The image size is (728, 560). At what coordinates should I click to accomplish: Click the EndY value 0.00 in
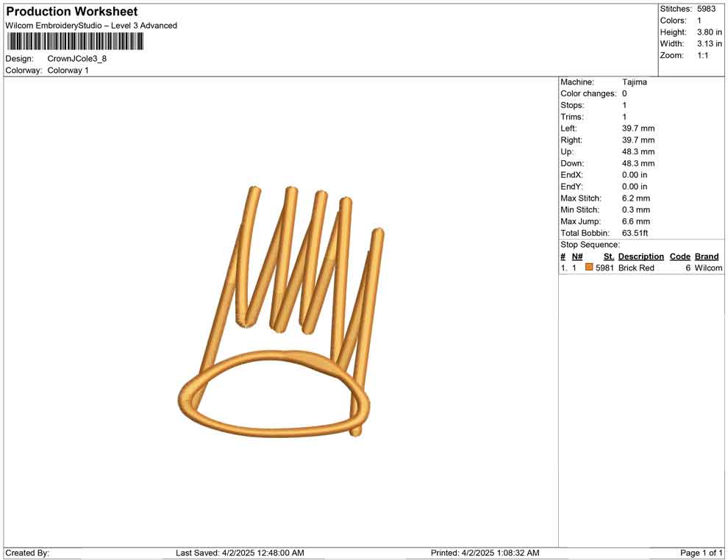click(x=635, y=187)
